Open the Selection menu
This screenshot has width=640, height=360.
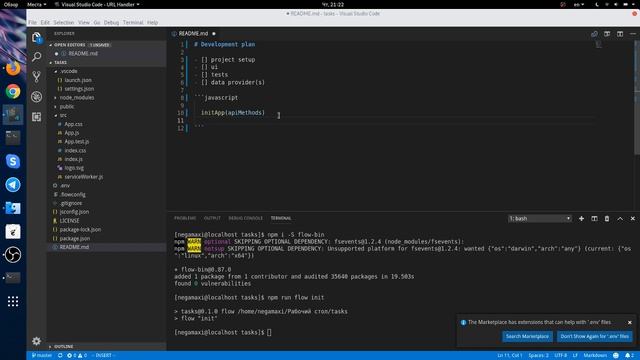[64, 22]
